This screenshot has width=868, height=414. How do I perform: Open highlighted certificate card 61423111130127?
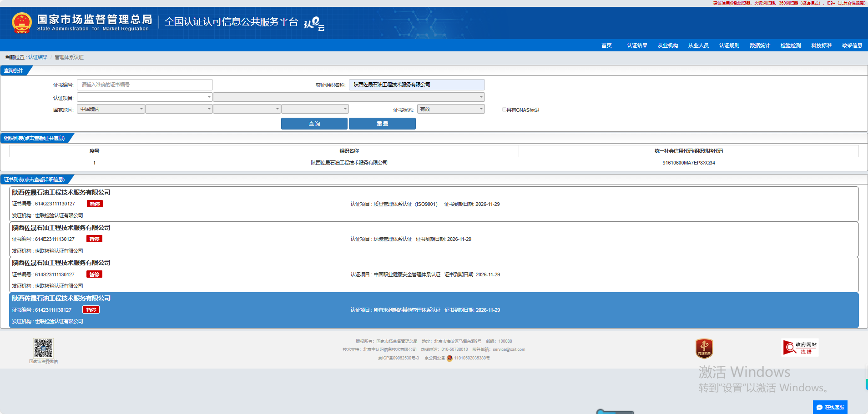coord(434,310)
